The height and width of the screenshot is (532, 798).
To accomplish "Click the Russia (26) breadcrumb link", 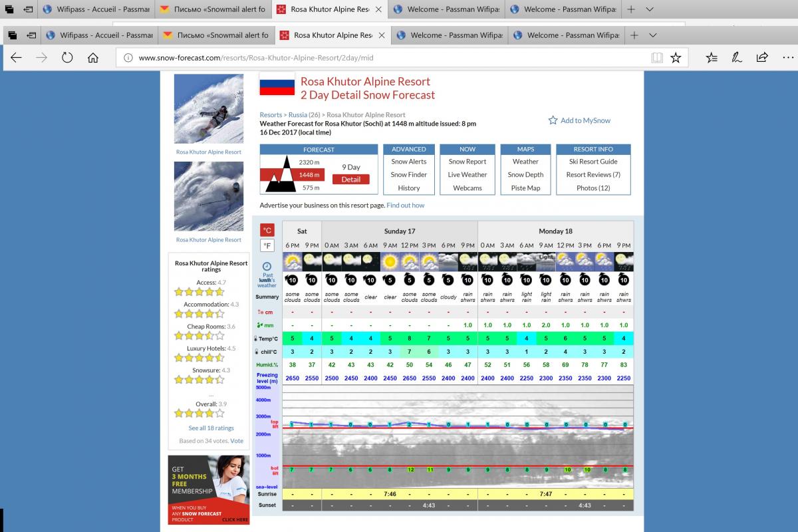I will click(305, 115).
